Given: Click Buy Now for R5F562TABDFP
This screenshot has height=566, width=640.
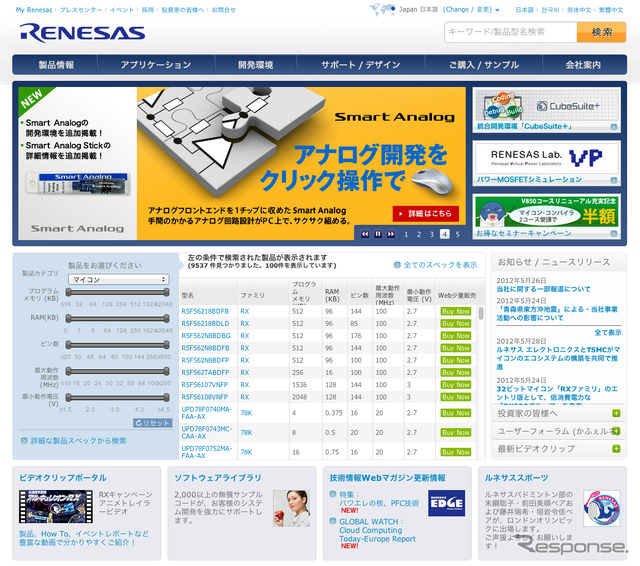Looking at the screenshot, I should click(x=456, y=373).
